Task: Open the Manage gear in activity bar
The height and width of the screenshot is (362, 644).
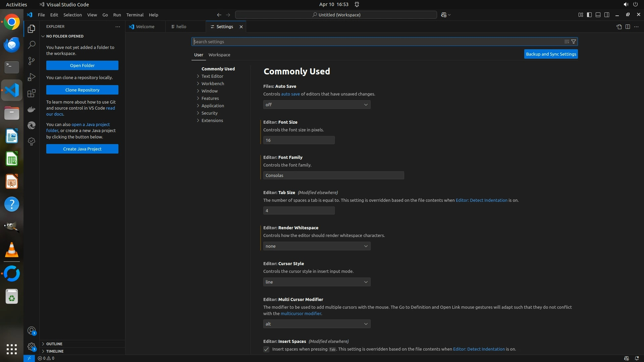Action: (31, 347)
